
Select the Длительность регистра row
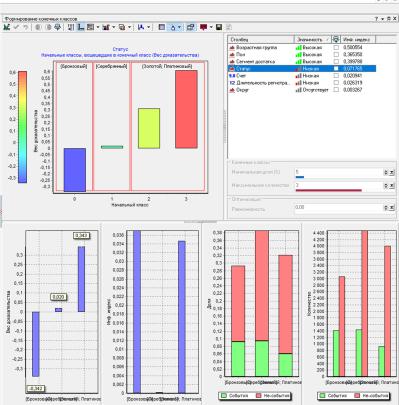(302, 83)
